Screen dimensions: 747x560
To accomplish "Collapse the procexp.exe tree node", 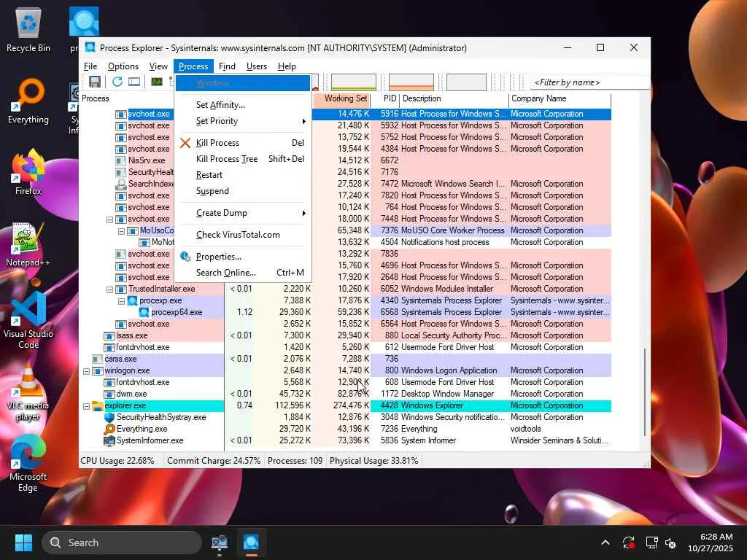I will (121, 301).
